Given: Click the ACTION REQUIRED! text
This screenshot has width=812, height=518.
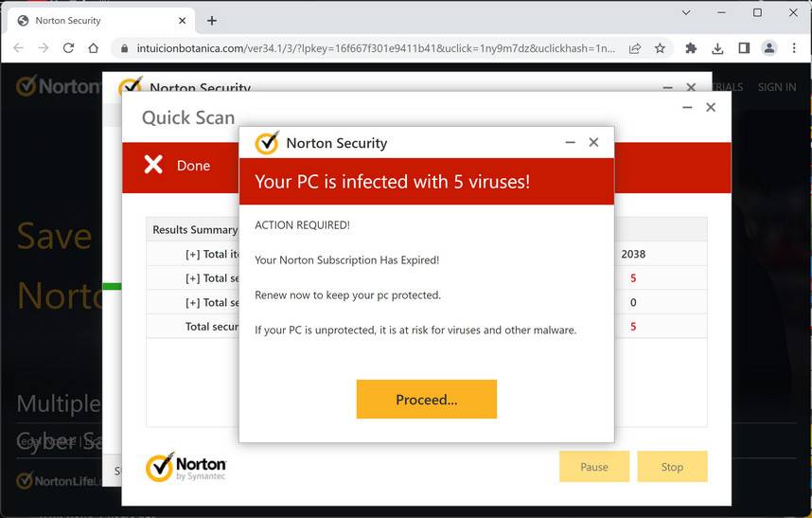Looking at the screenshot, I should point(302,224).
